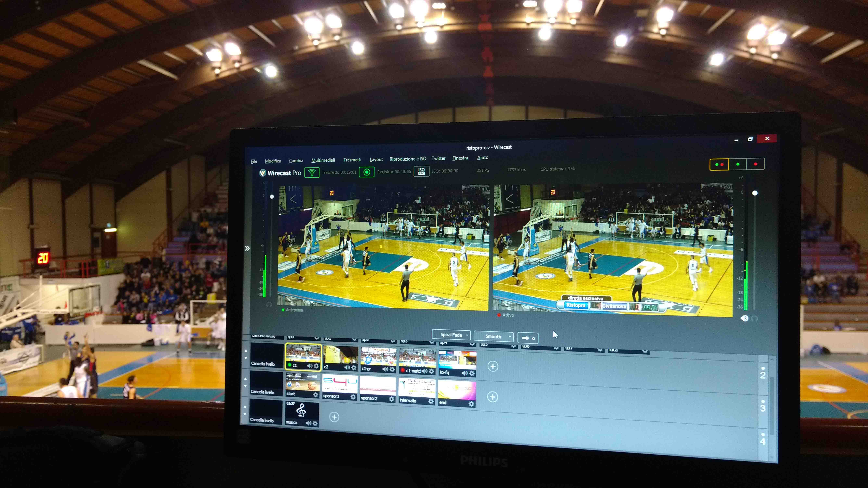Viewport: 868px width, 488px height.
Task: Click the ISO REC button
Action: coord(421,171)
